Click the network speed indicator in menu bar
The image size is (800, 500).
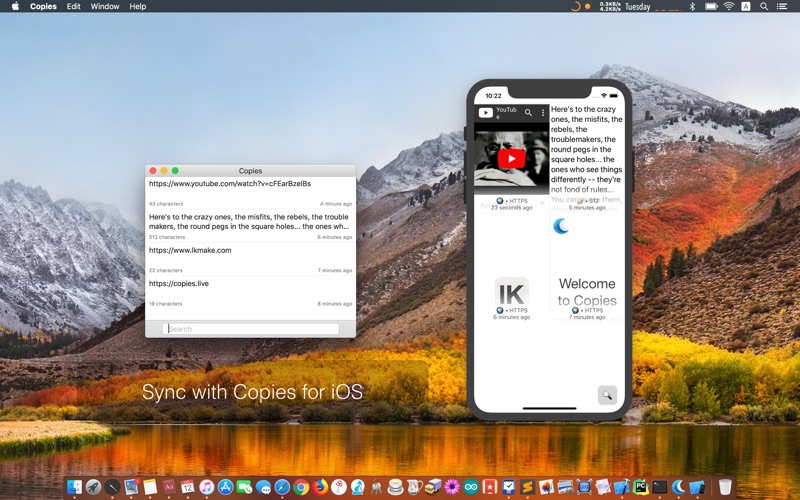coord(610,6)
